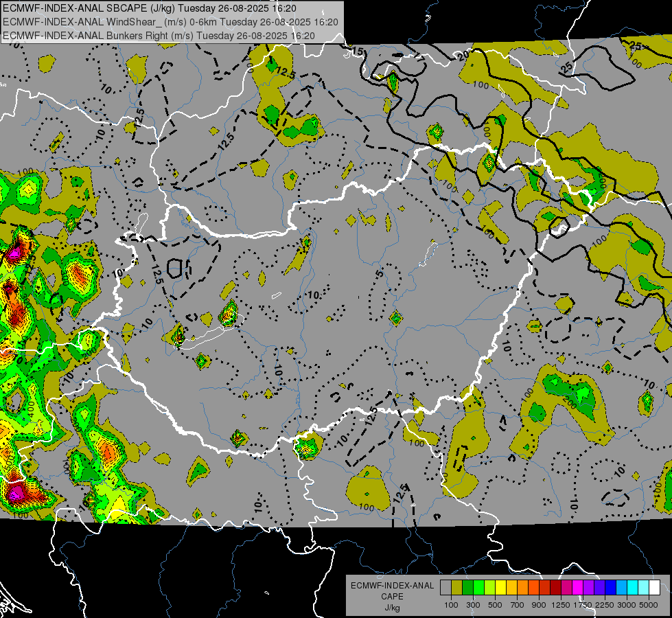Click the 700 tick label in legend
The image size is (672, 618).
click(518, 605)
